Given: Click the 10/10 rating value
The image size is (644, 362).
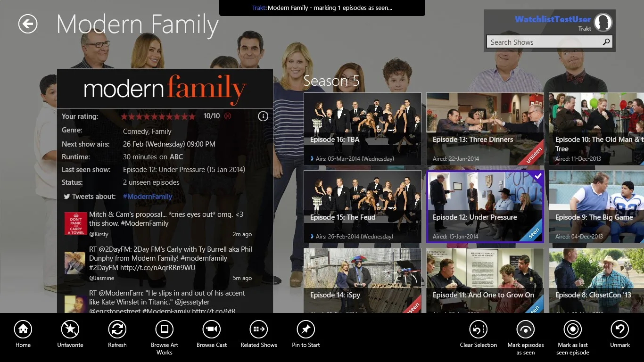Looking at the screenshot, I should point(212,116).
